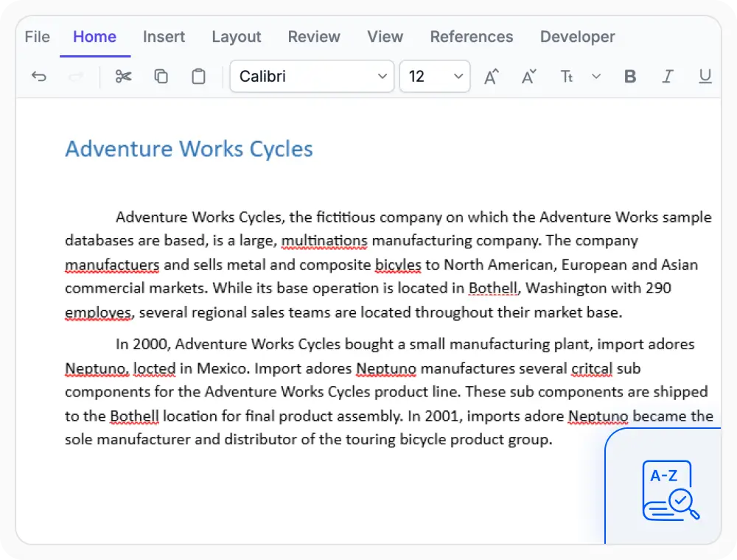Image resolution: width=737 pixels, height=560 pixels.
Task: Open the Developer tab
Action: 577,37
